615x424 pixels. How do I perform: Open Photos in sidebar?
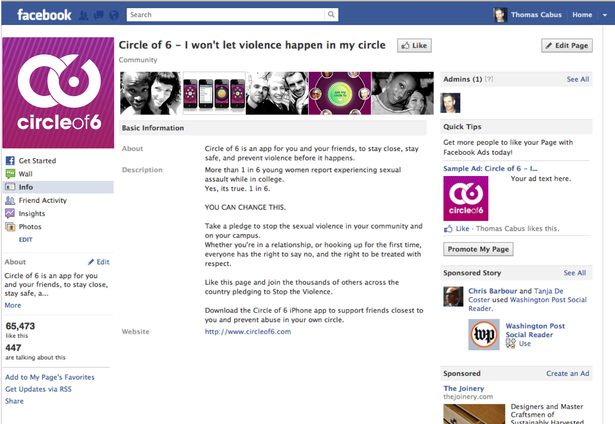tap(30, 227)
